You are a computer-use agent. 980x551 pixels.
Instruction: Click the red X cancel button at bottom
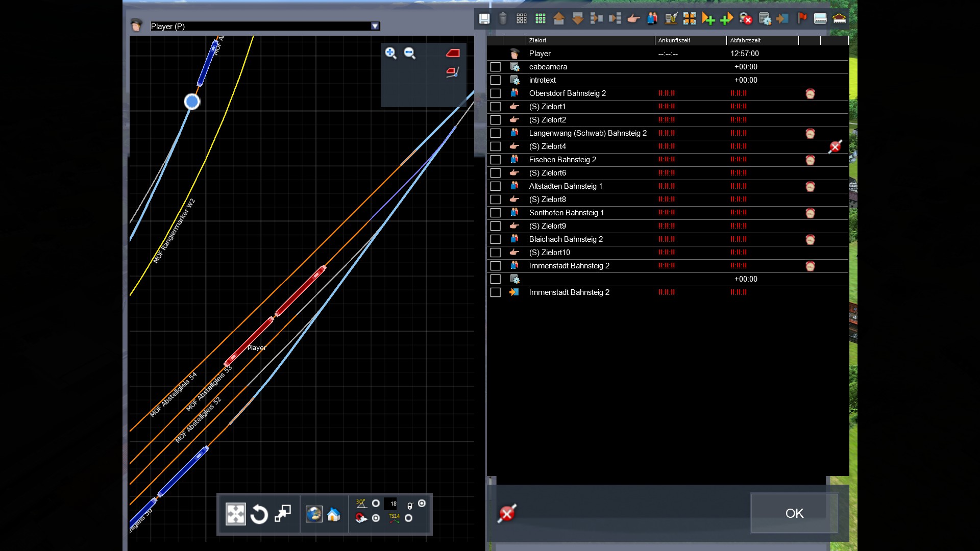point(507,513)
